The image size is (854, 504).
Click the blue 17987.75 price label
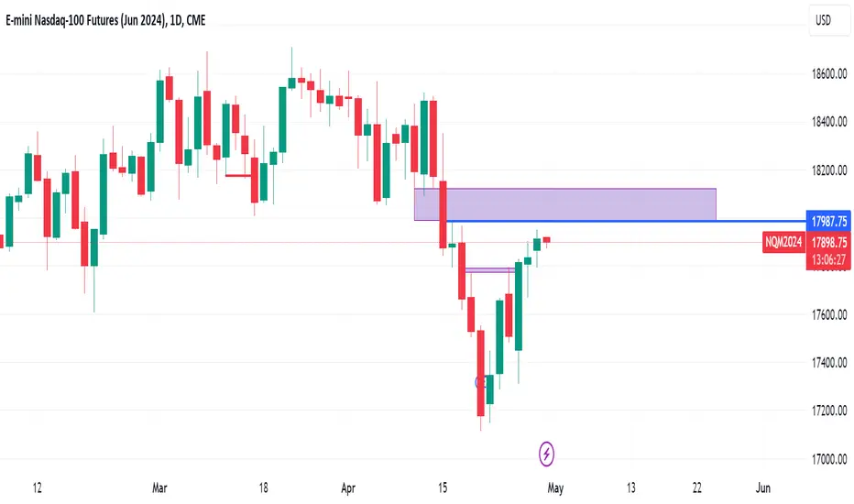pyautogui.click(x=828, y=221)
